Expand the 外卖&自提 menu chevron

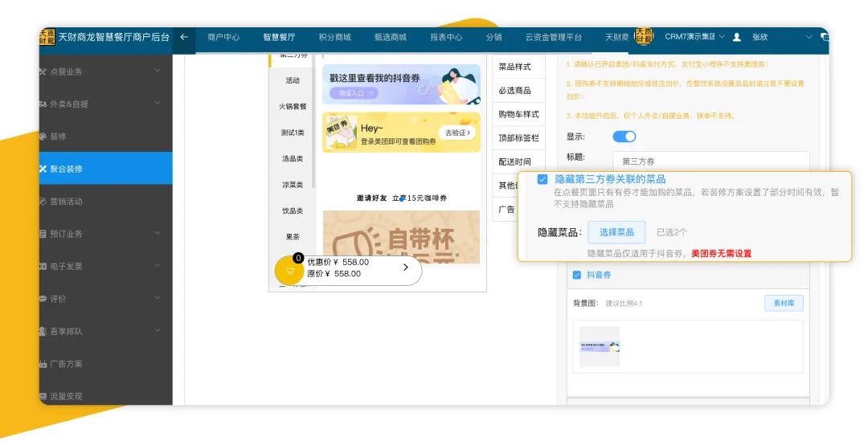point(158,104)
